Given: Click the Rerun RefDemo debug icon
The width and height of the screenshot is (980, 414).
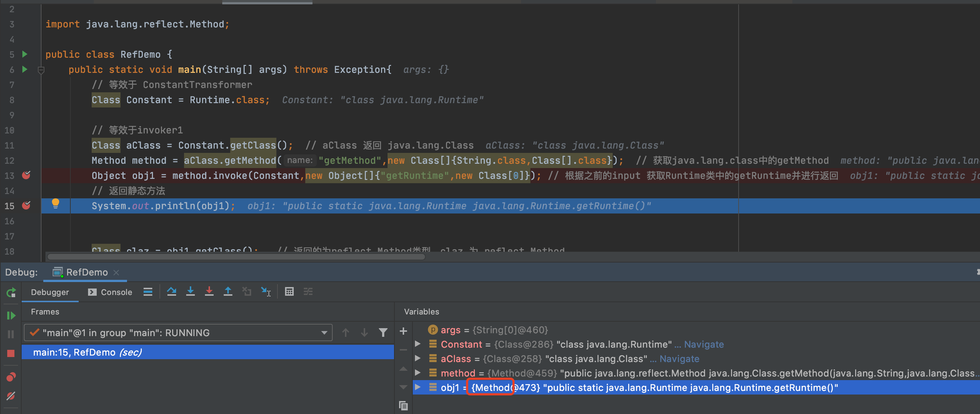Looking at the screenshot, I should [11, 292].
